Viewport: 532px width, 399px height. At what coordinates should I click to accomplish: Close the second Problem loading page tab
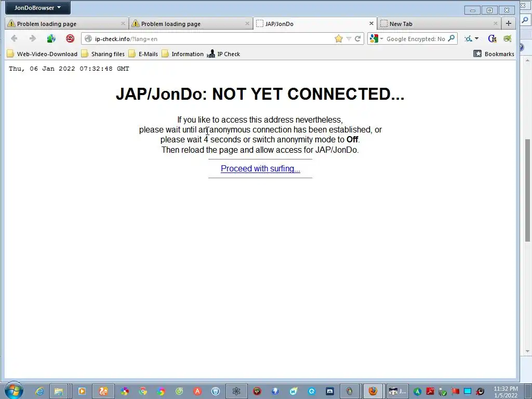(247, 23)
